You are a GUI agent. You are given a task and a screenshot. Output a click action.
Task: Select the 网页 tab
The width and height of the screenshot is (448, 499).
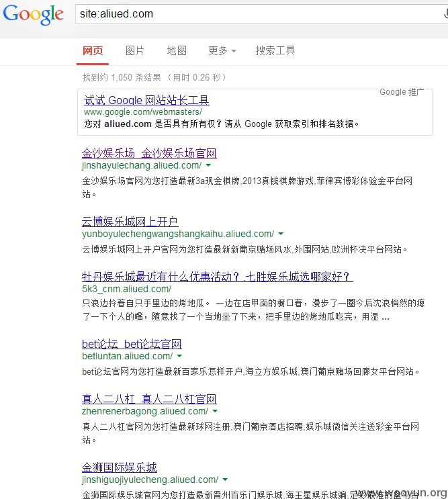pyautogui.click(x=93, y=50)
